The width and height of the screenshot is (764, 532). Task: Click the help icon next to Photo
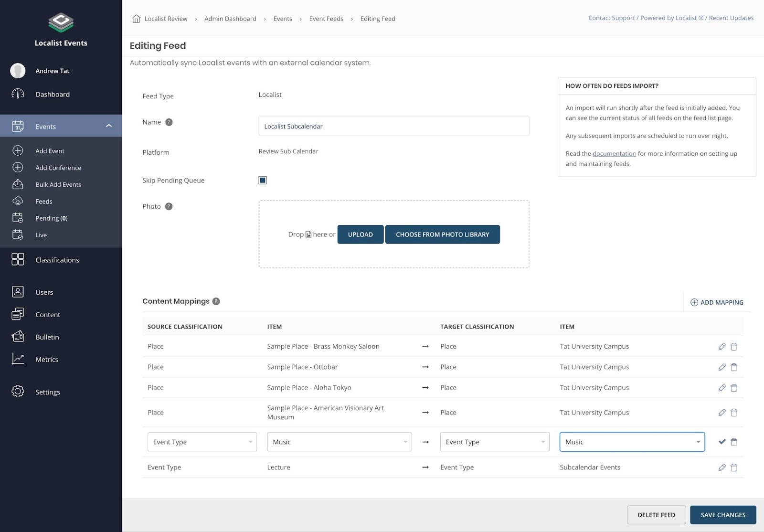169,206
